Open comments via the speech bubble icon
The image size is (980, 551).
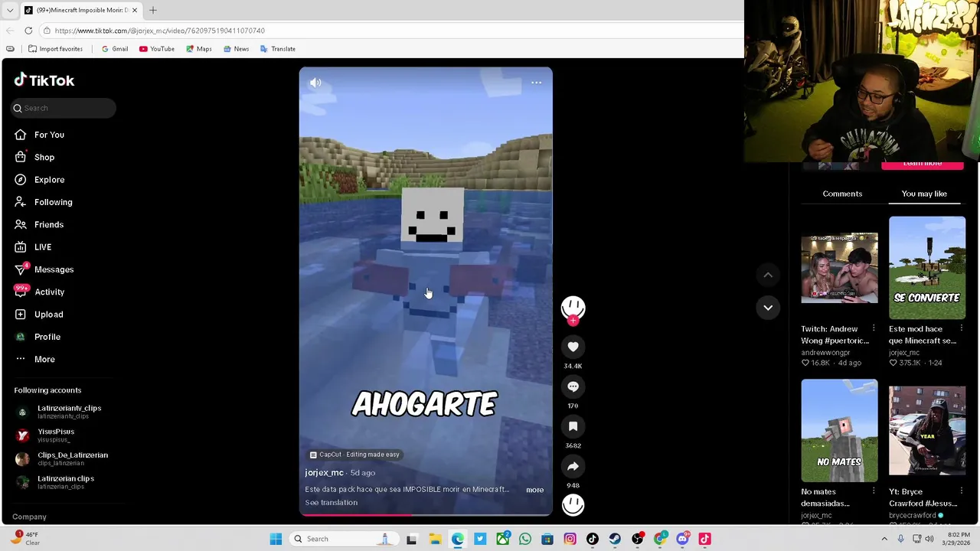[x=573, y=386]
